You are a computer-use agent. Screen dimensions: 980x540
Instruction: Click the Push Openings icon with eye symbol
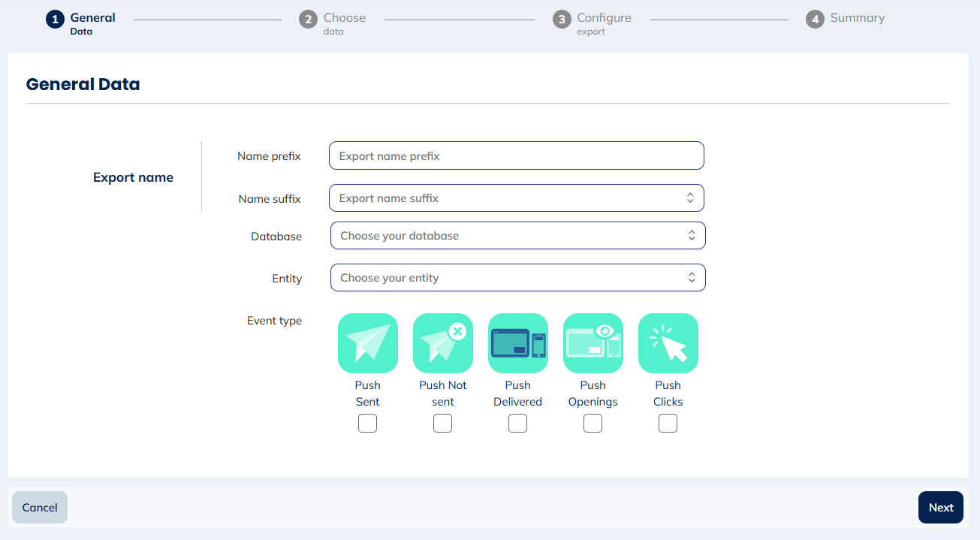(x=593, y=342)
